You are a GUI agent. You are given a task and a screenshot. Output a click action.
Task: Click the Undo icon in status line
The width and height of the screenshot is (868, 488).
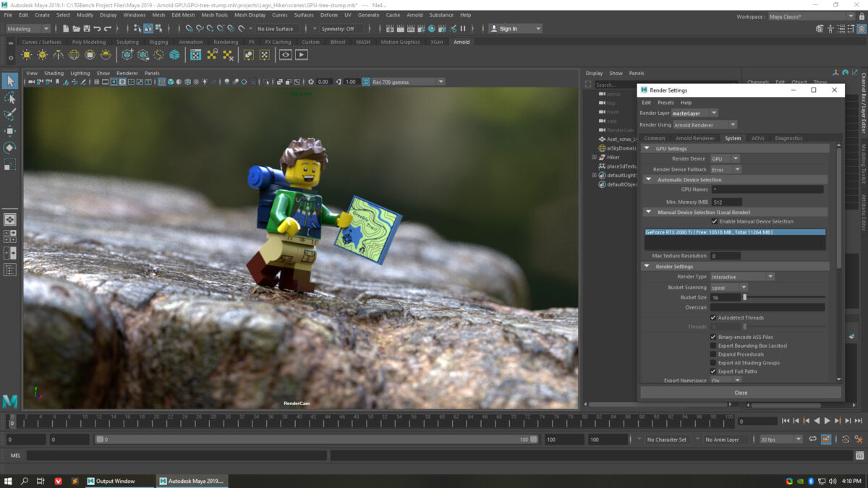97,29
